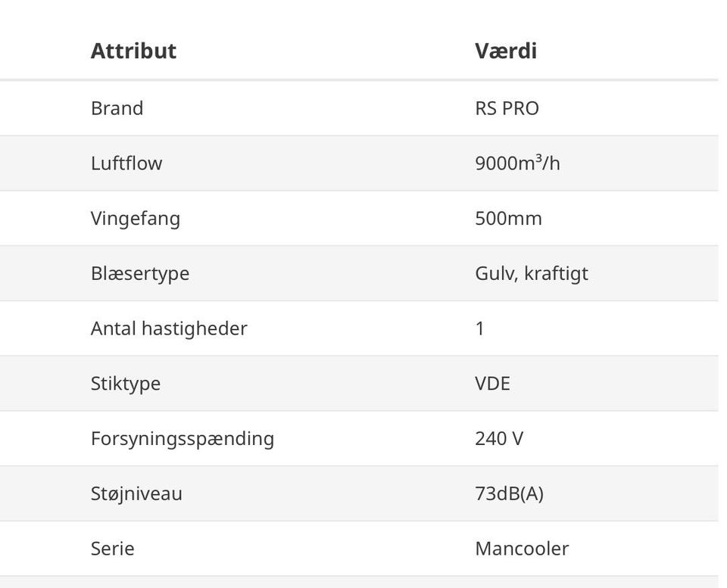Viewport: 727px width, 588px height.
Task: Select the Vingefang attribute label
Action: [136, 219]
